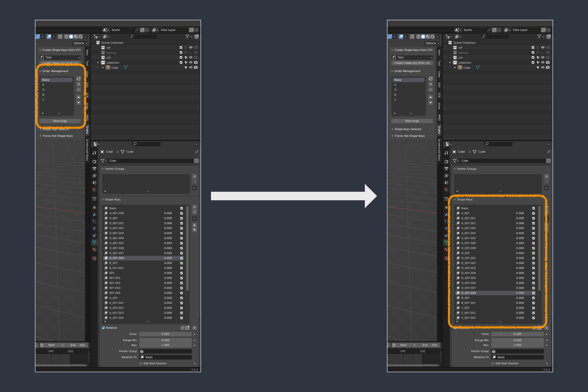Screen dimensions: 588x392
Task: Click Range Min value slider in right screenshot
Action: click(517, 340)
